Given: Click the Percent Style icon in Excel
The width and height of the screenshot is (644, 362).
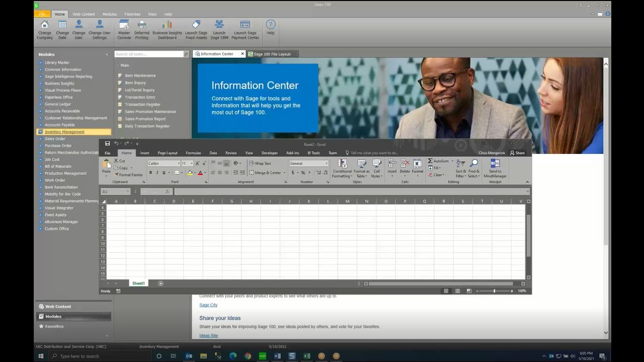Looking at the screenshot, I should pyautogui.click(x=303, y=172).
